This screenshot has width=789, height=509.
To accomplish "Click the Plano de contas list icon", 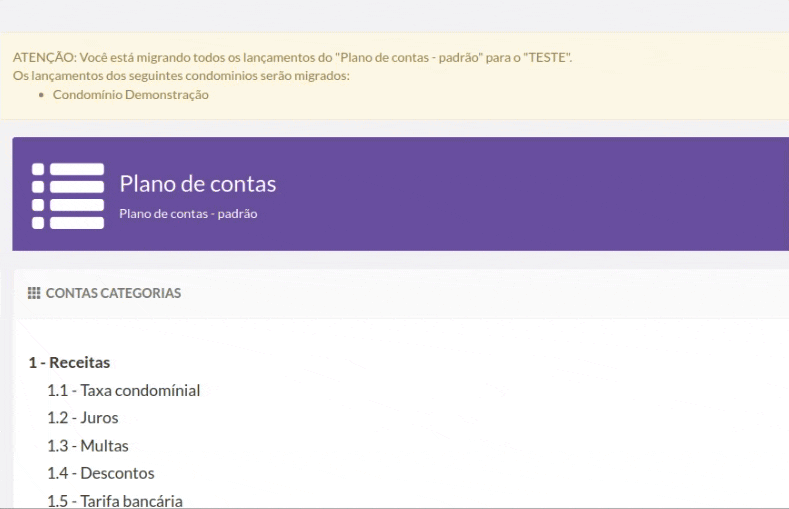I will pyautogui.click(x=68, y=196).
